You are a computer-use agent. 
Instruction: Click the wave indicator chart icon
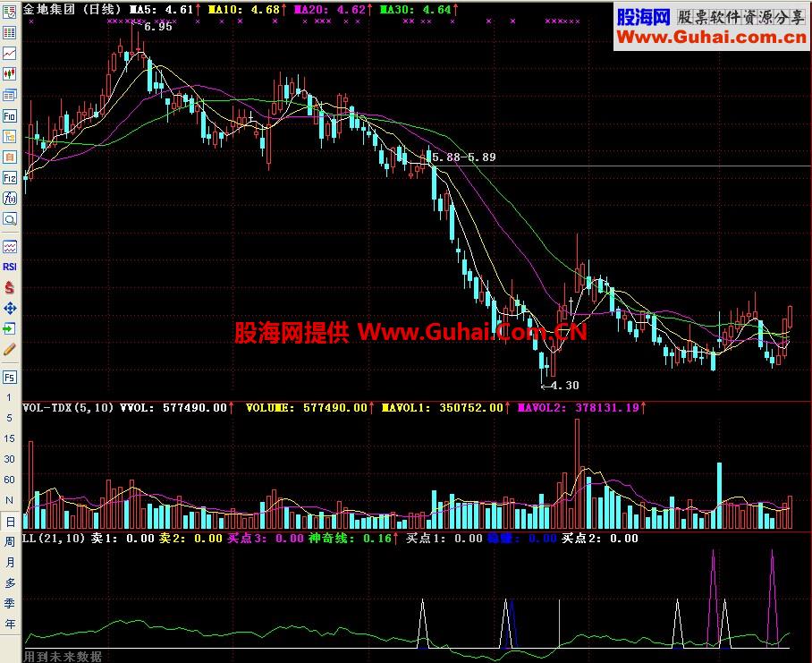click(x=9, y=247)
